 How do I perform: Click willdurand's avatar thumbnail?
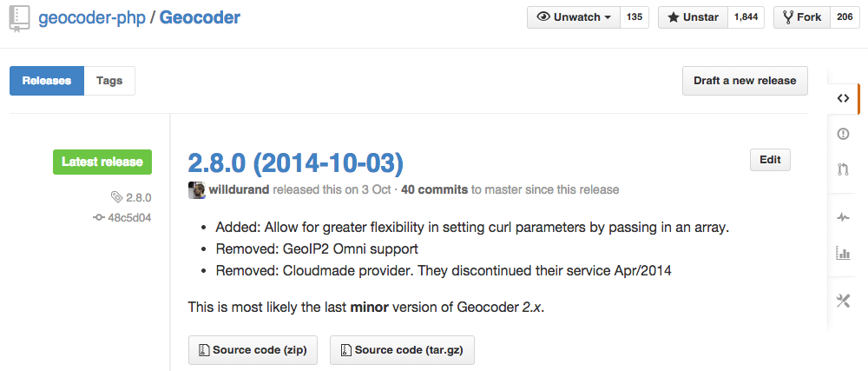197,190
